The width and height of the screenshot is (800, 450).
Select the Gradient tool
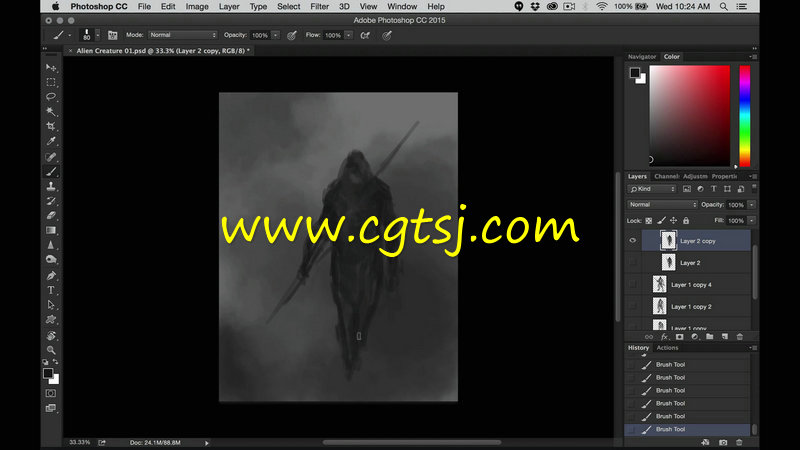coord(51,230)
